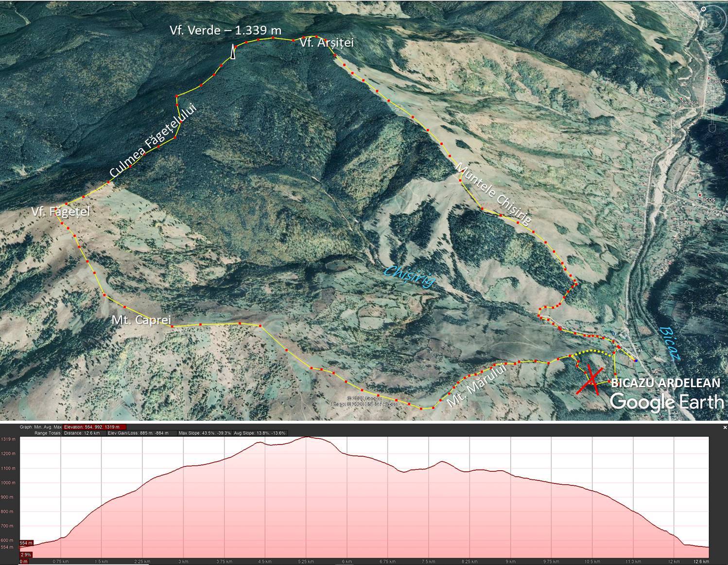
Task: Click the Avg Slope statistic
Action: point(260,433)
